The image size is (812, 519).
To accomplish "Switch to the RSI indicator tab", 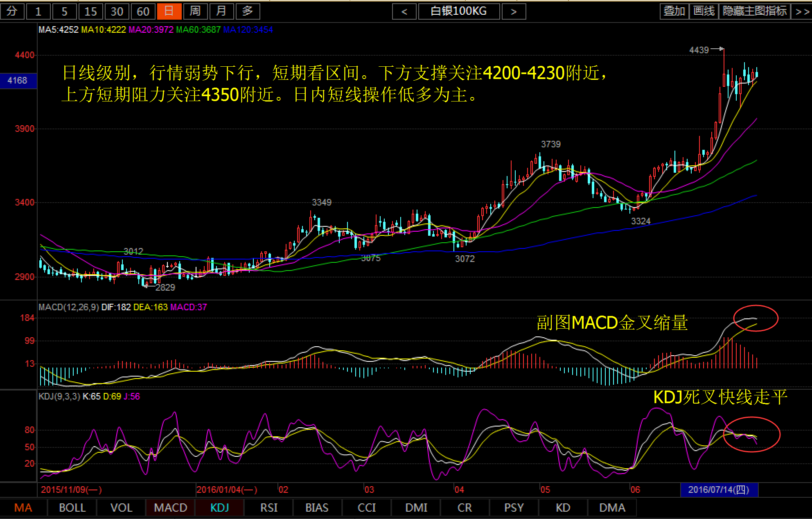I will coord(269,508).
